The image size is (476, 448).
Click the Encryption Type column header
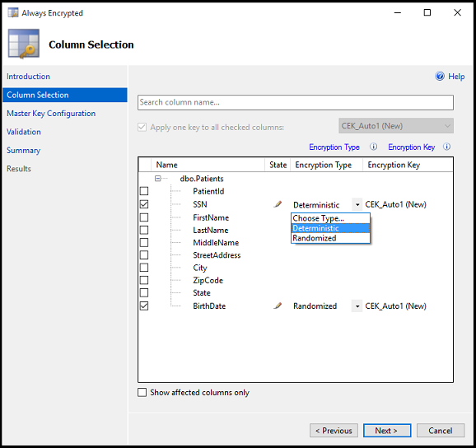[327, 165]
